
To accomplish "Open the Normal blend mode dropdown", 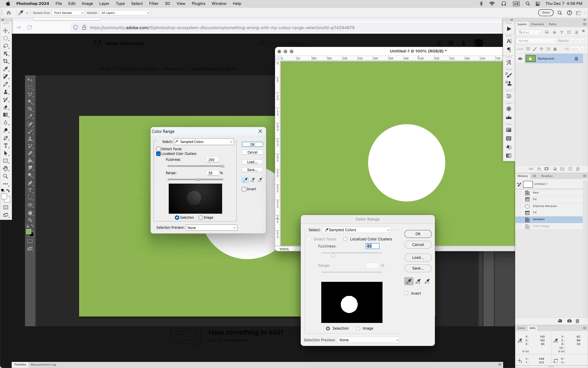I will click(537, 41).
